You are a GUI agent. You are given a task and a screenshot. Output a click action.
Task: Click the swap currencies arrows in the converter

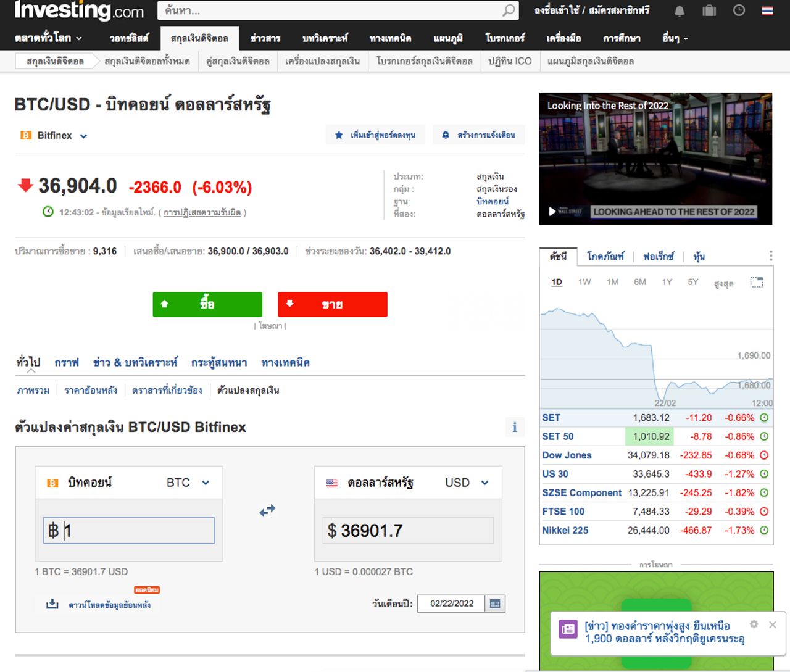268,510
